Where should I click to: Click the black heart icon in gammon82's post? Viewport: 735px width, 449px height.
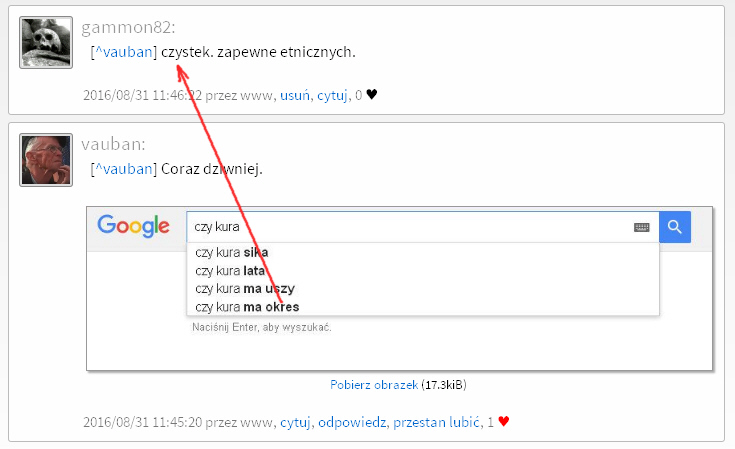(372, 95)
